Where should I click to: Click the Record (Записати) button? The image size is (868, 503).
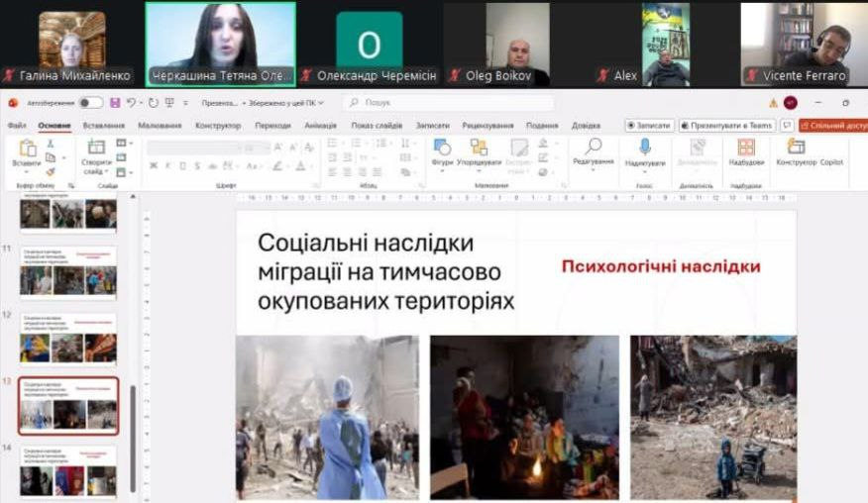click(650, 126)
